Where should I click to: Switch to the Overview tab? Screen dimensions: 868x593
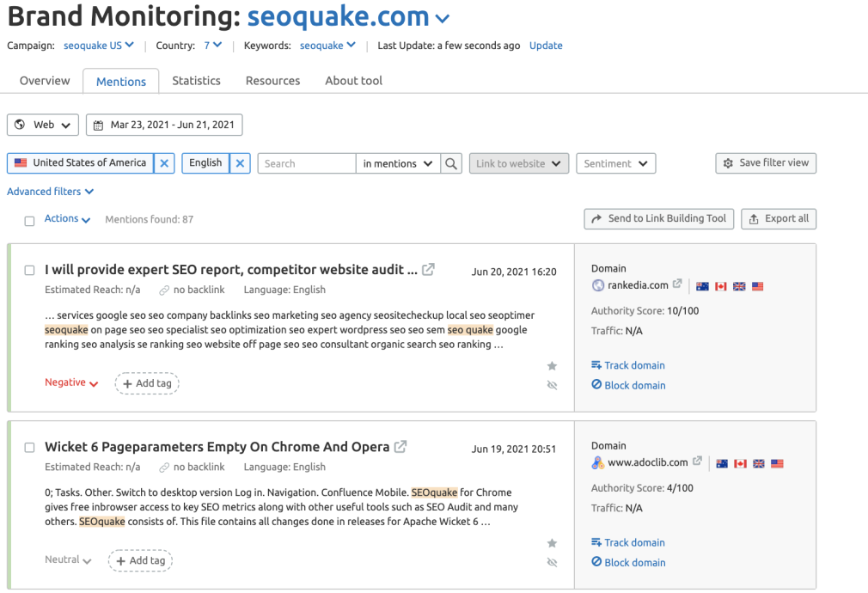pos(45,81)
